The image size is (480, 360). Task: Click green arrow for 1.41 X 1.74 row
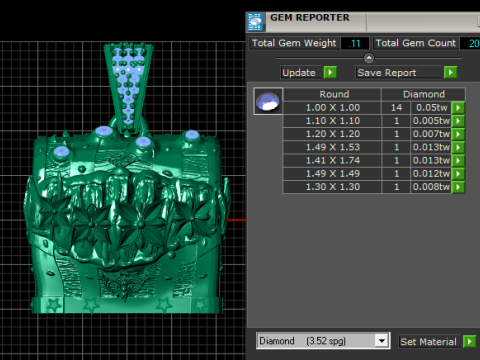458,160
